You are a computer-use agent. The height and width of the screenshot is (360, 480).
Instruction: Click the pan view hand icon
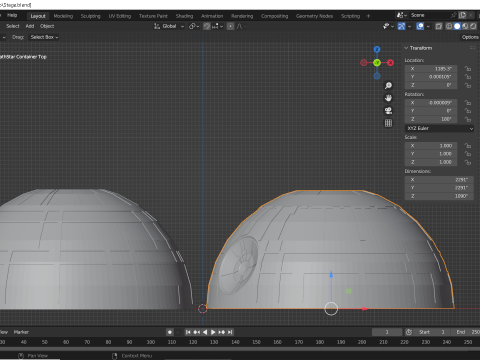(388, 98)
